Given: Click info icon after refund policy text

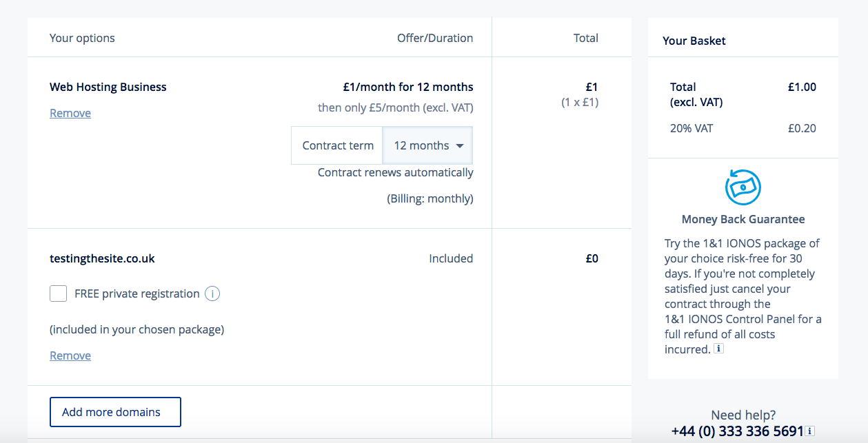Looking at the screenshot, I should point(718,349).
